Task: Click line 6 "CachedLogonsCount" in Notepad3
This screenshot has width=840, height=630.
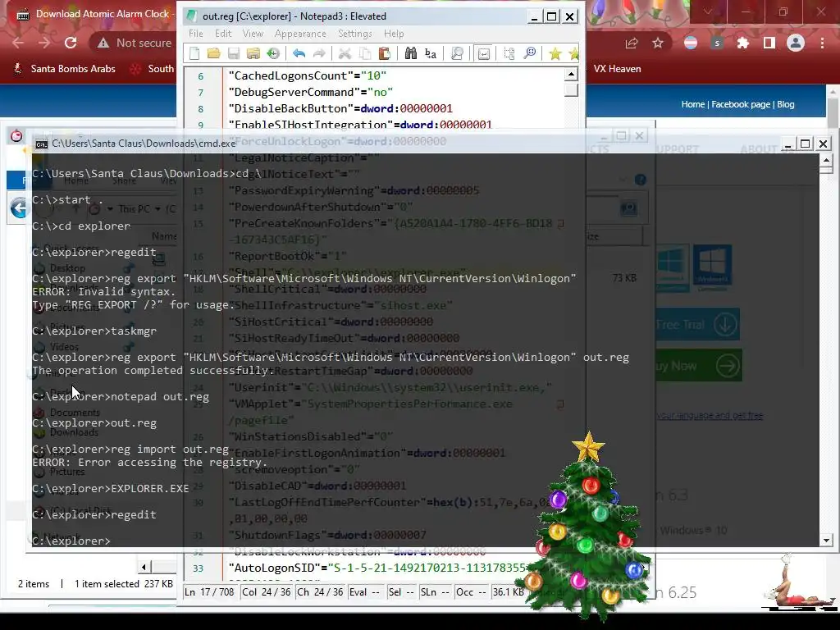Action: coord(307,75)
